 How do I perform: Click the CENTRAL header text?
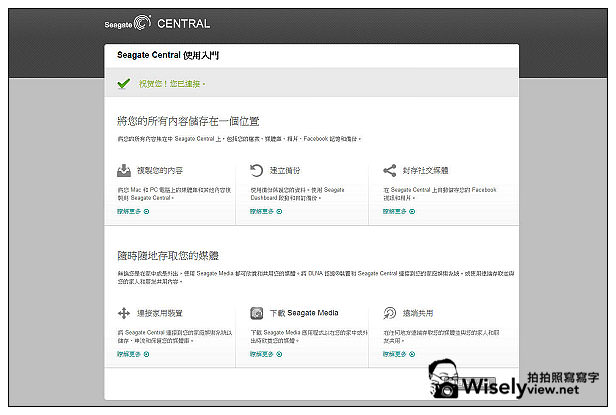(183, 24)
